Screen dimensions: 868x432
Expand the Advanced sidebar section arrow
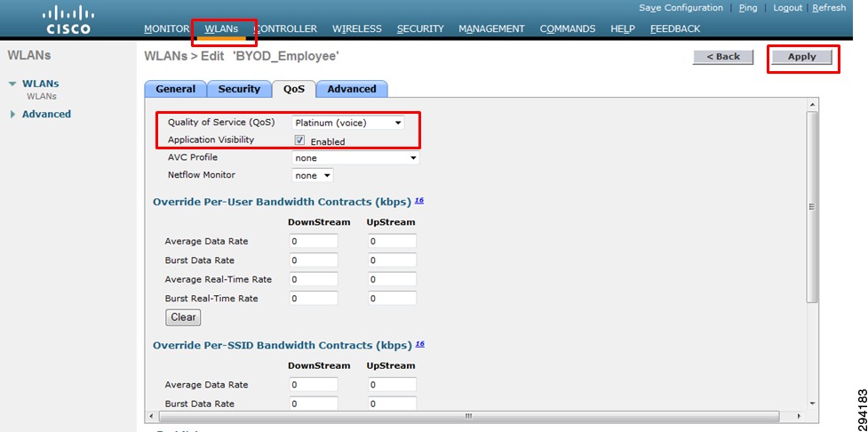(x=12, y=115)
